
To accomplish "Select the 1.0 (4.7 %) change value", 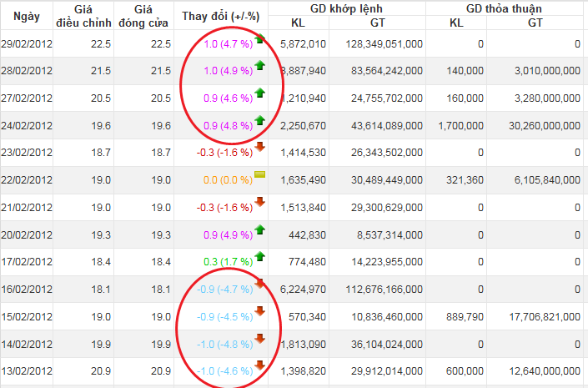I will coord(228,44).
